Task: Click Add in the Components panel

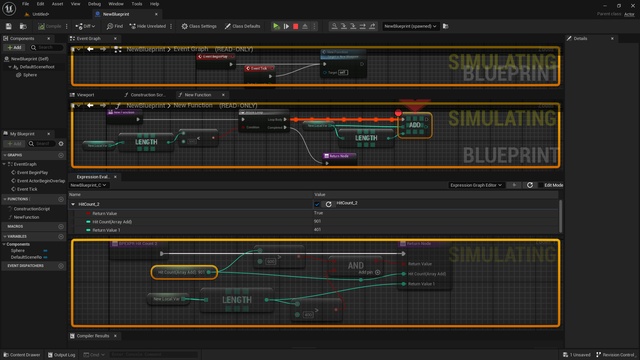Action: [x=15, y=47]
